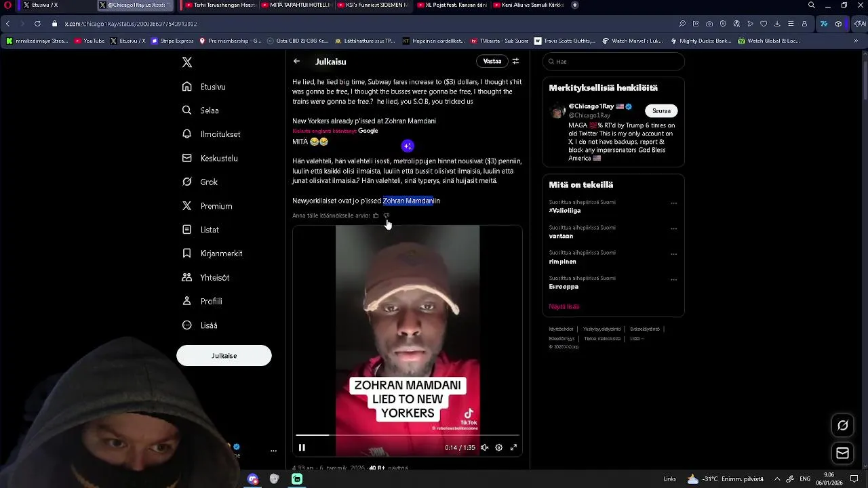The width and height of the screenshot is (868, 488).
Task: Open reply filter settings icon next to Vastaa
Action: click(x=515, y=61)
